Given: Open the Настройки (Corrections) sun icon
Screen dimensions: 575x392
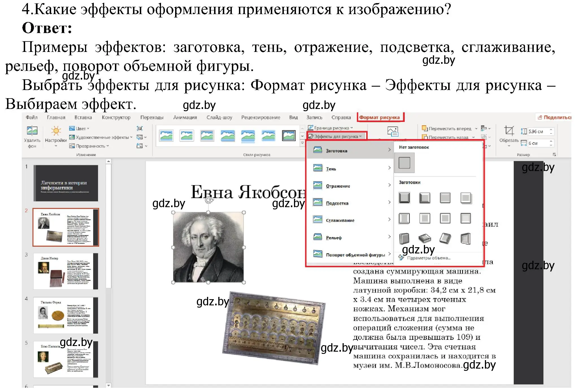Looking at the screenshot, I should point(56,131).
